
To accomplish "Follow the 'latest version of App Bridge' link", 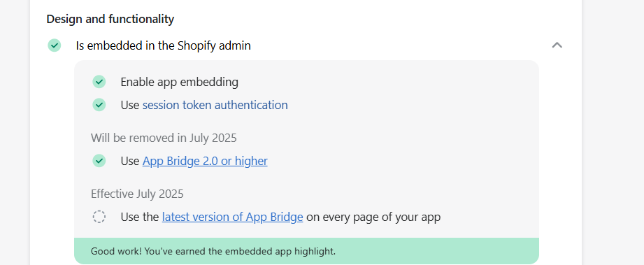I will click(x=232, y=217).
